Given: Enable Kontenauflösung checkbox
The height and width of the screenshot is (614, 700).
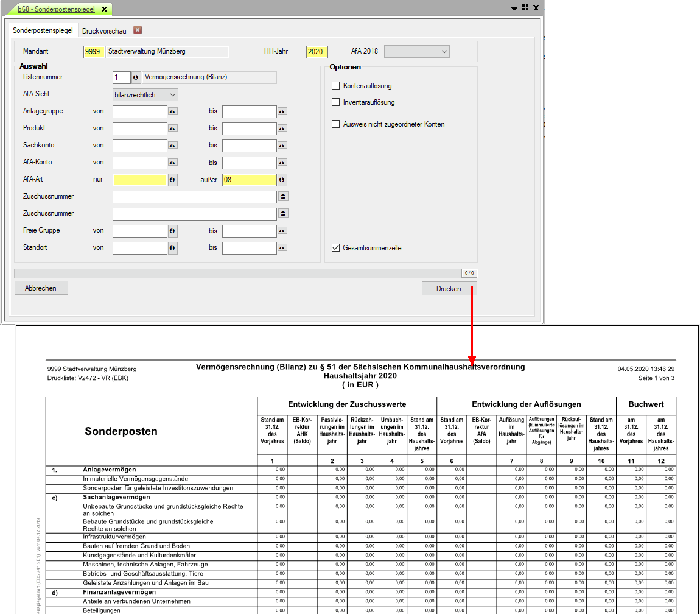Looking at the screenshot, I should [335, 86].
